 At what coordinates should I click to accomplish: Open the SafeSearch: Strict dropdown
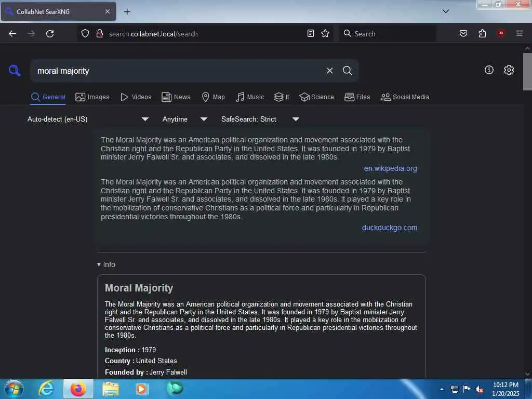(x=260, y=119)
